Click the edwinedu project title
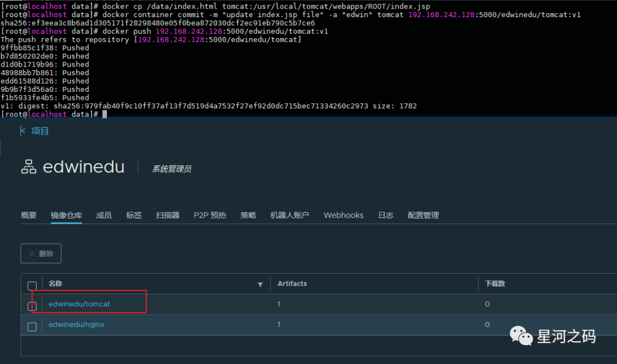 pos(83,167)
